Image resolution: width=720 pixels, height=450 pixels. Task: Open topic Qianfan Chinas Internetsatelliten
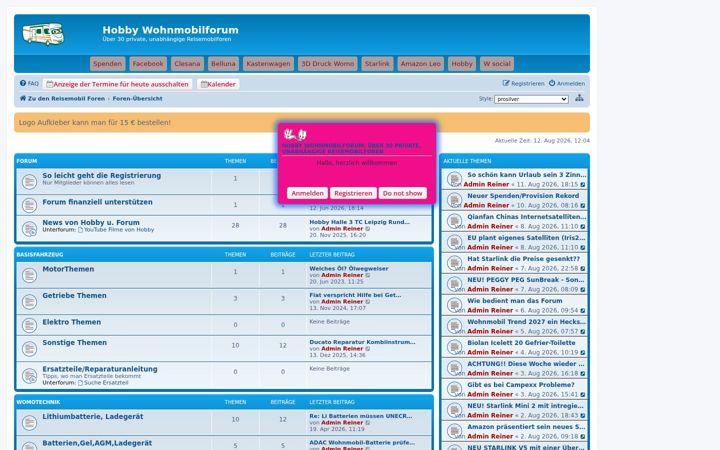[527, 217]
